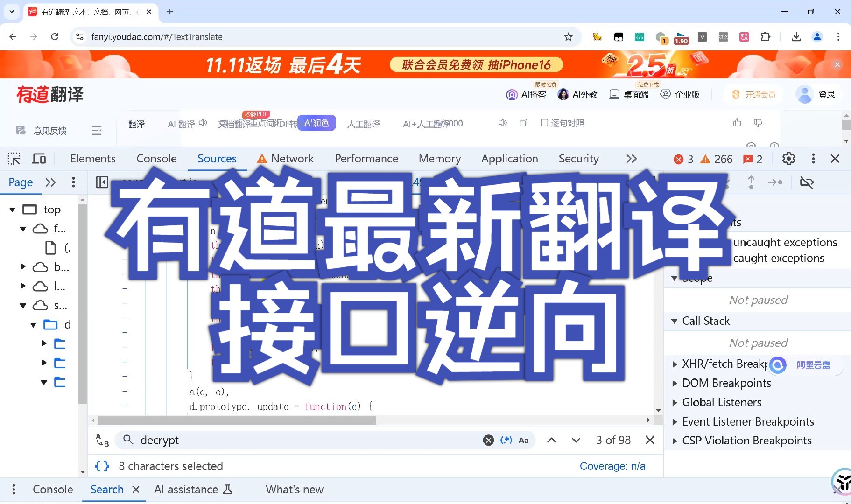
Task: Switch to the Elements tab
Action: 93,159
